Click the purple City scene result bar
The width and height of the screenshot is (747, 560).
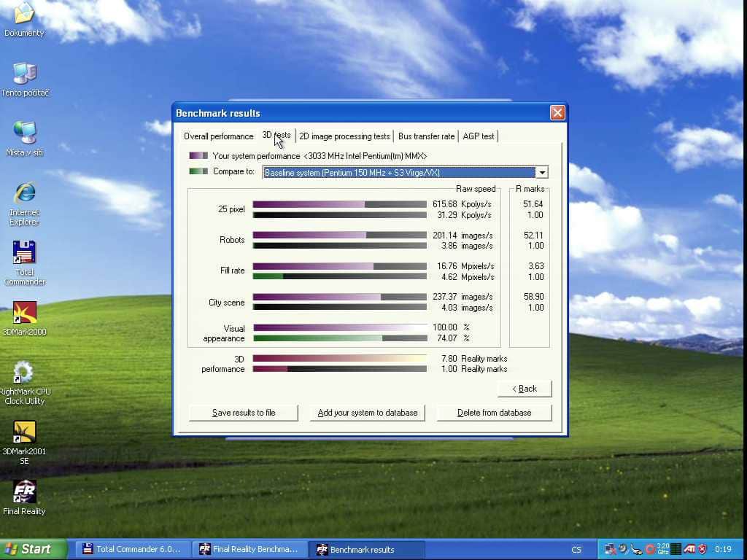click(317, 297)
